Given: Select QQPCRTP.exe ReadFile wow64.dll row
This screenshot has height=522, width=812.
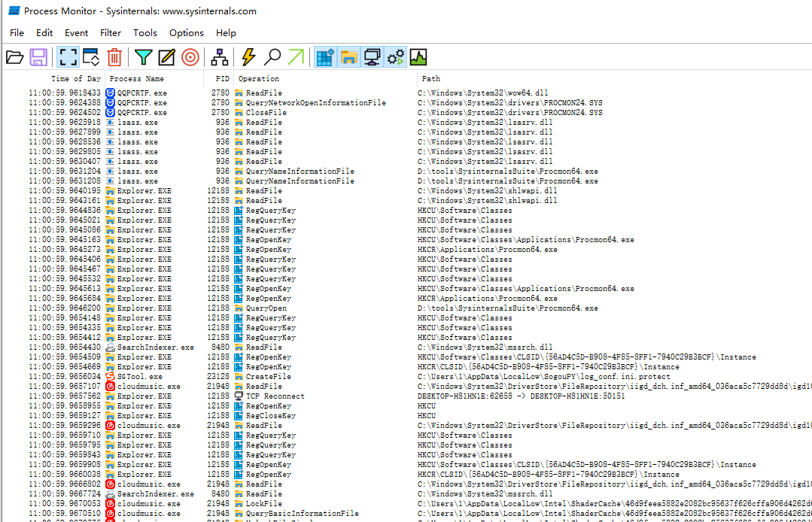Looking at the screenshot, I should [407, 93].
